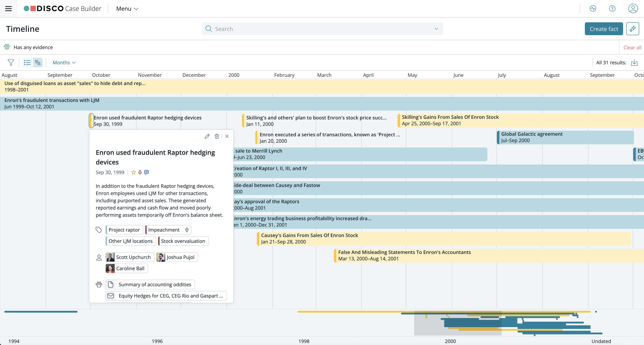644x345 pixels.
Task: Select Skilling's Gains From Sales event
Action: pyautogui.click(x=521, y=120)
